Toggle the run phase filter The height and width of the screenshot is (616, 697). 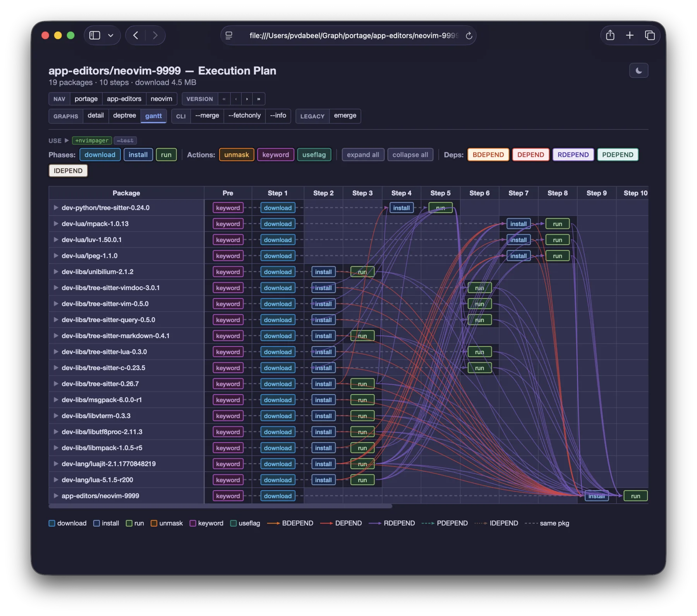[x=166, y=155]
